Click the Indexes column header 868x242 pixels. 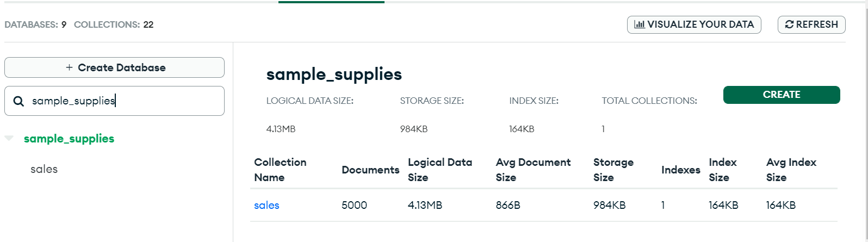click(680, 170)
